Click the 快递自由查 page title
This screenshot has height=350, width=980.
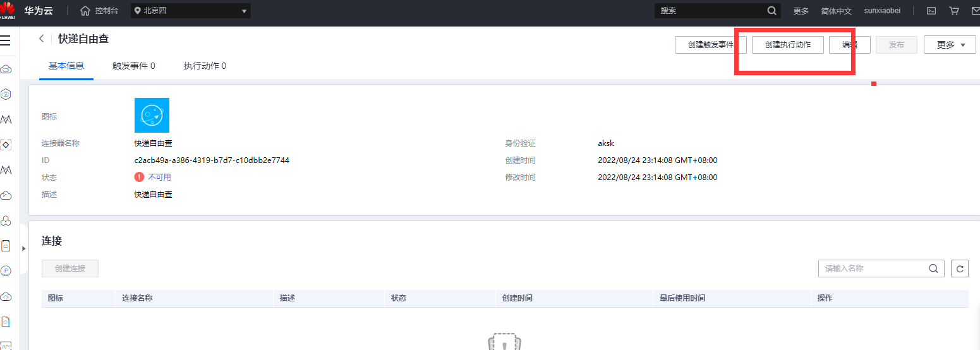point(83,39)
